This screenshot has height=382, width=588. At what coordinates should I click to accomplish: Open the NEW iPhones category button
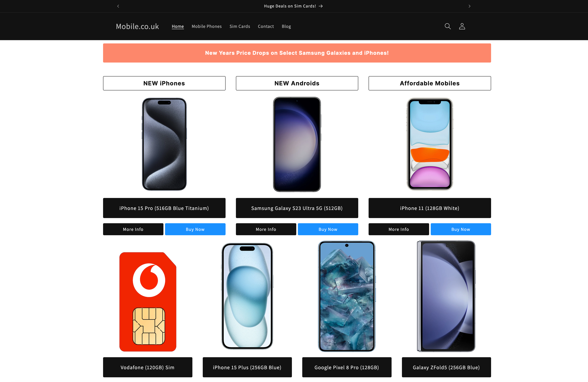[x=164, y=83]
